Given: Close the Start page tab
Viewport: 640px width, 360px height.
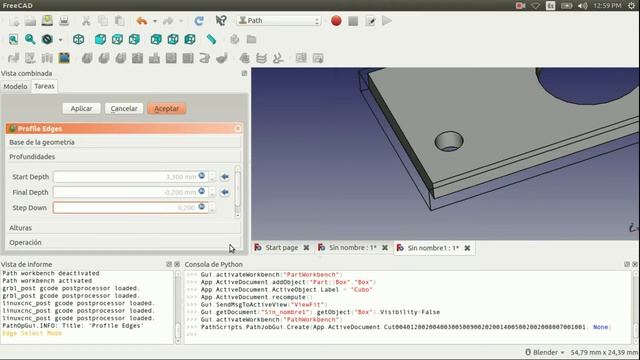Looking at the screenshot, I should (306, 248).
